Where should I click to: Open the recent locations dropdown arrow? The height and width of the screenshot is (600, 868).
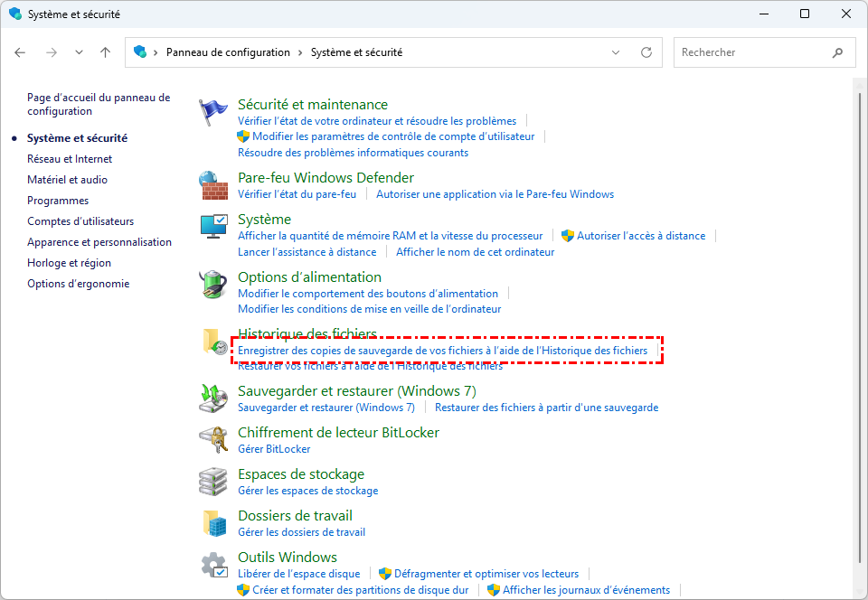click(79, 52)
